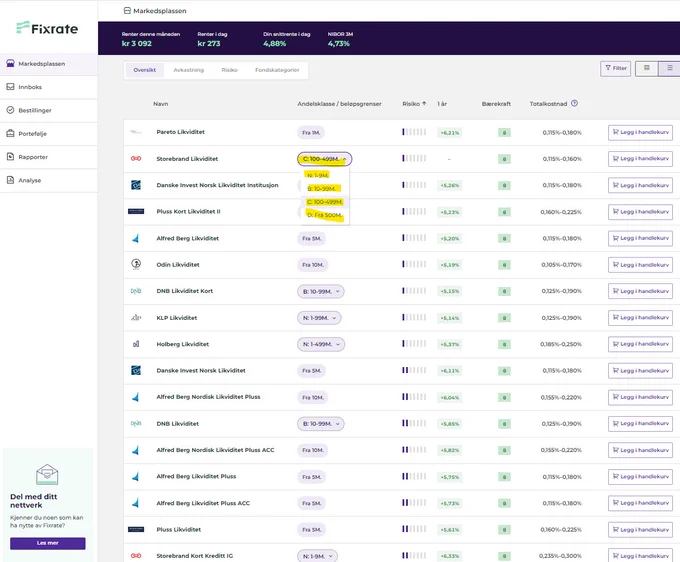The image size is (680, 562).
Task: Click the Navn column header
Action: (x=160, y=104)
